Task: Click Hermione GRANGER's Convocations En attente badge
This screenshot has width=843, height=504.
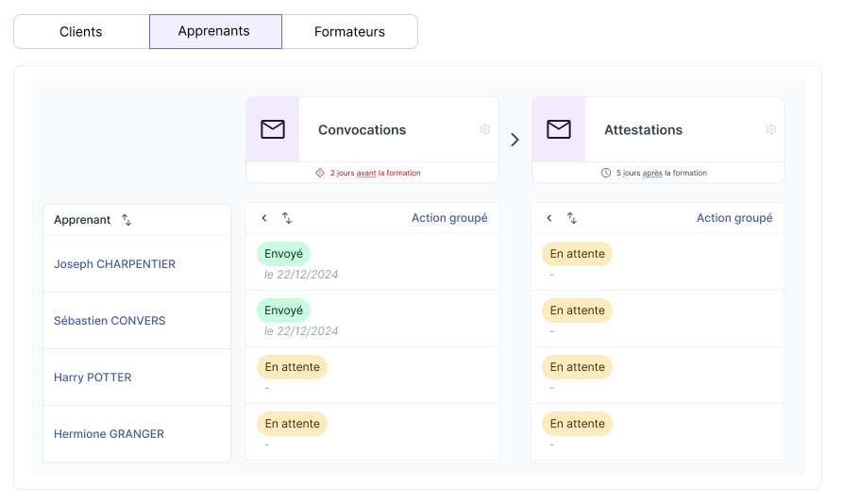Action: (292, 424)
